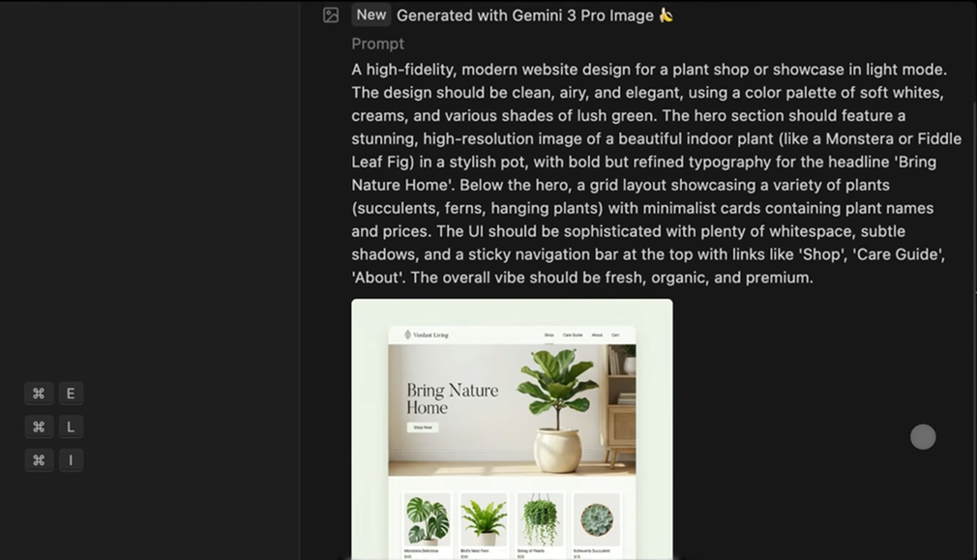
Task: Click the L shortcut key
Action: click(71, 427)
